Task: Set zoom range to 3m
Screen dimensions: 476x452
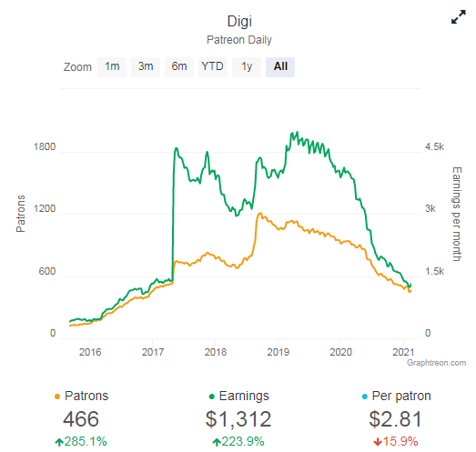Action: [146, 66]
